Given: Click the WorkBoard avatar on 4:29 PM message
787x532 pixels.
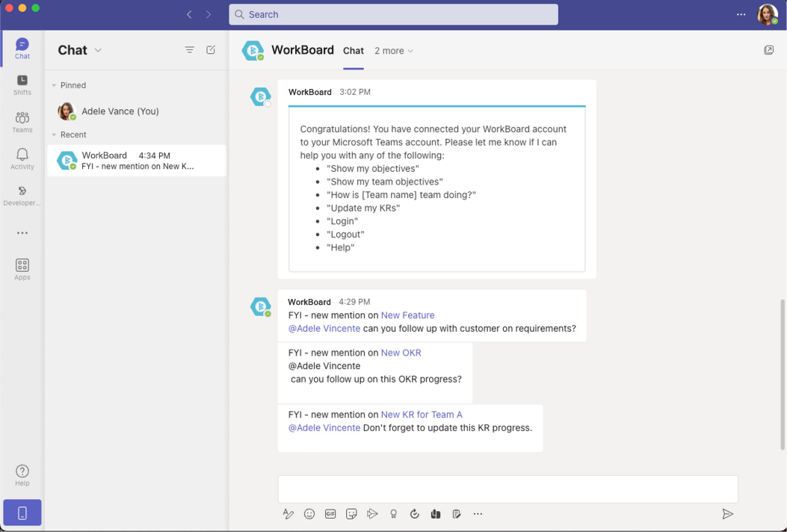Looking at the screenshot, I should tap(261, 306).
